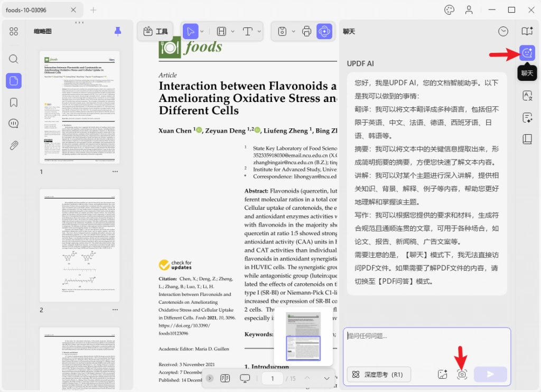Open the attachments paperclip panel
The image size is (541, 392).
pyautogui.click(x=13, y=145)
